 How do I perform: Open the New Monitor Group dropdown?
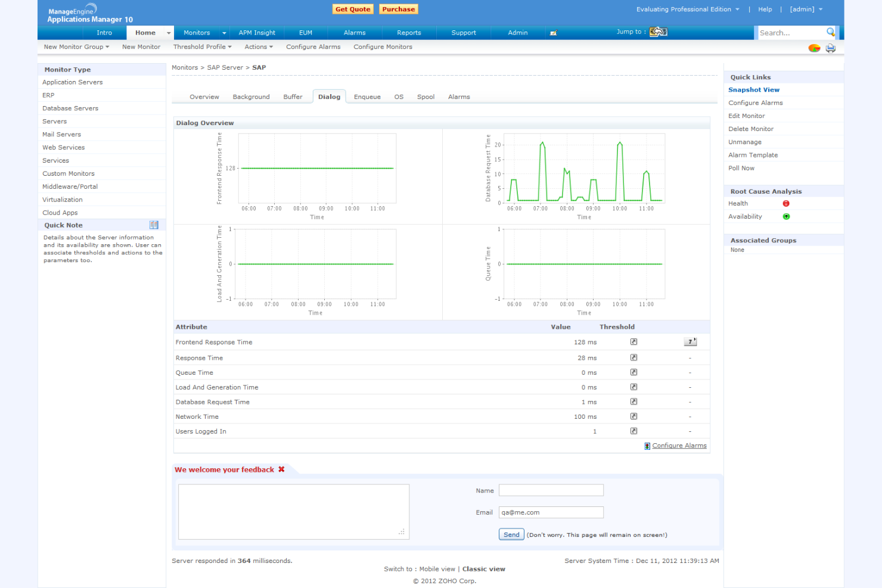coord(75,46)
